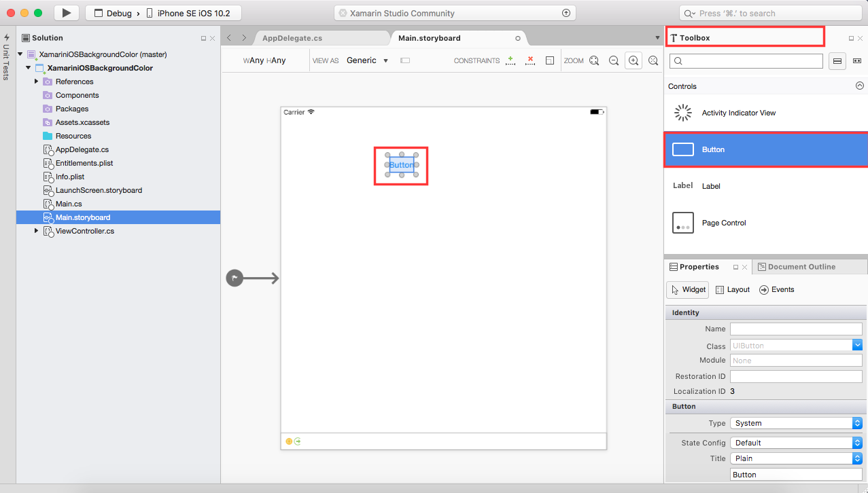Select the Widget properties tab

point(688,289)
